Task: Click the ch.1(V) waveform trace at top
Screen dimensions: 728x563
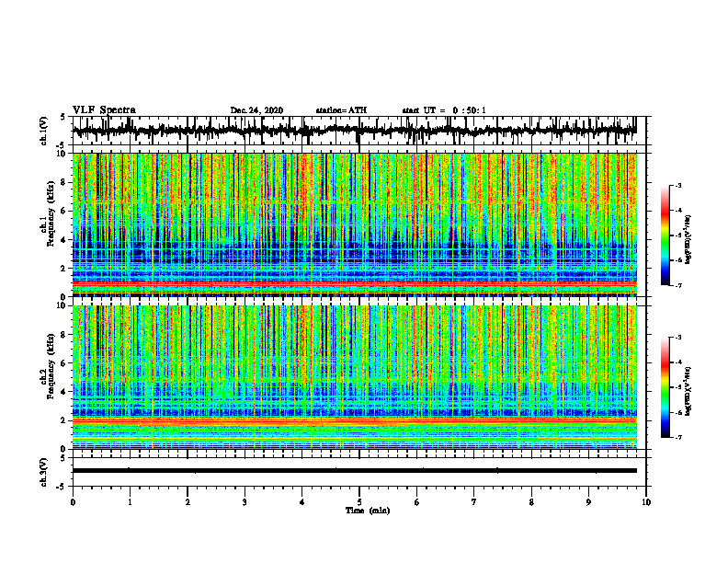Action: [x=354, y=131]
